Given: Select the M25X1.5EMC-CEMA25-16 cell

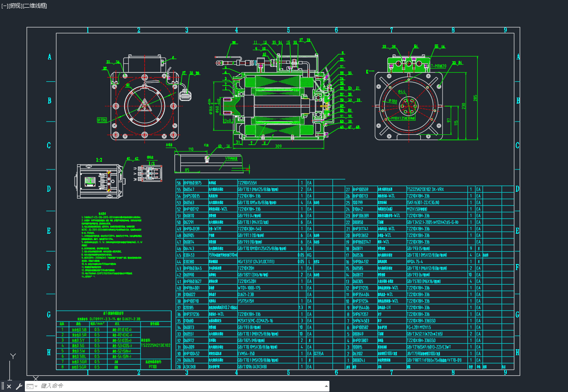Looking at the screenshot, I should (x=255, y=321).
